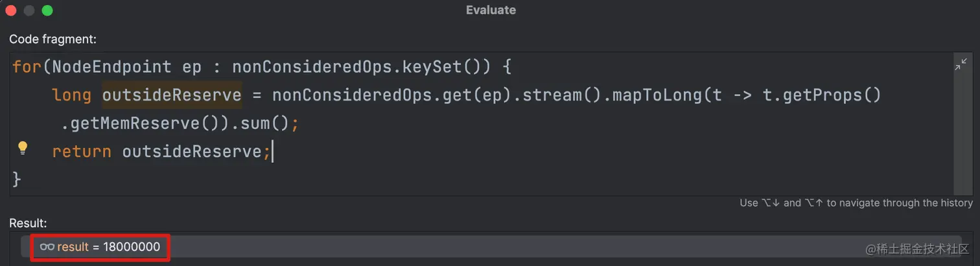Screen dimensions: 980x266
Task: Click the closing curly brace on the last line
Action: pos(17,179)
